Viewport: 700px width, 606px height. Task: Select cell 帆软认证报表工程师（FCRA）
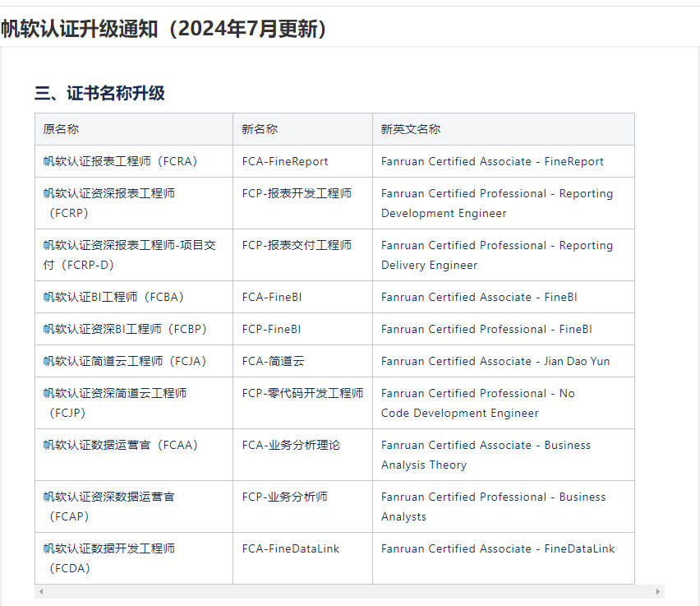pos(134,161)
